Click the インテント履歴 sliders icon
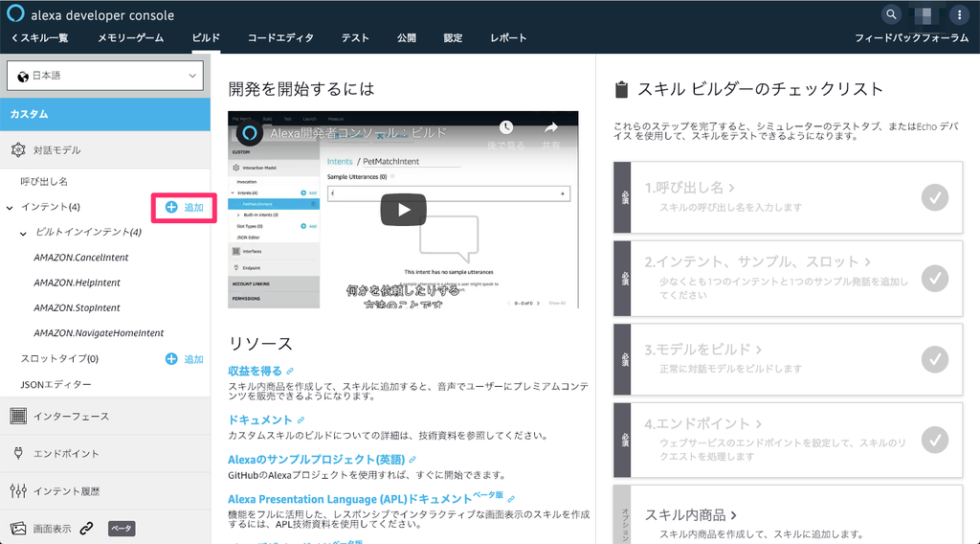The width and height of the screenshot is (980, 544). pyautogui.click(x=18, y=491)
